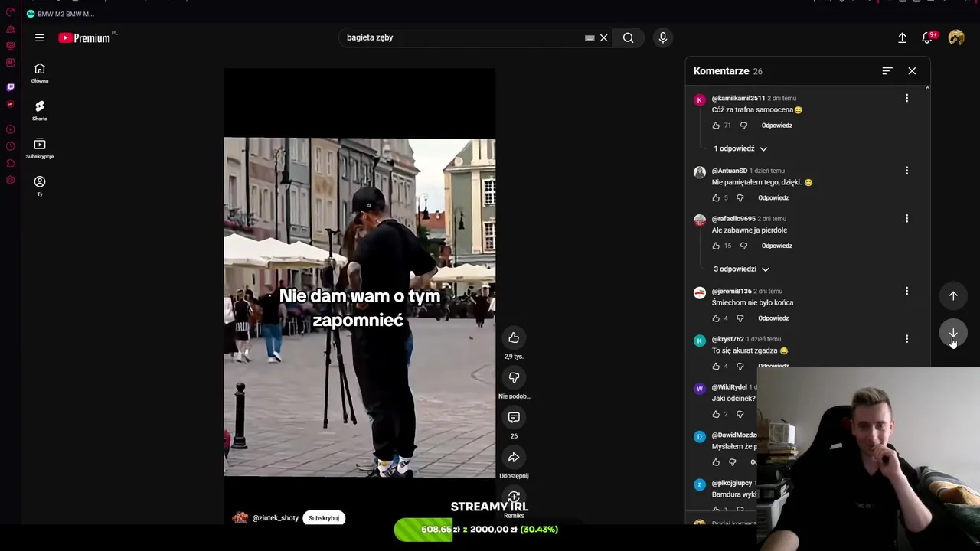Open the account avatar menu

[956, 37]
